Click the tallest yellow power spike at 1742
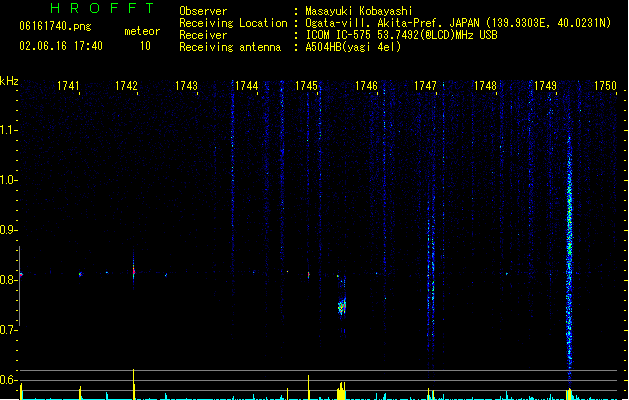 134,384
